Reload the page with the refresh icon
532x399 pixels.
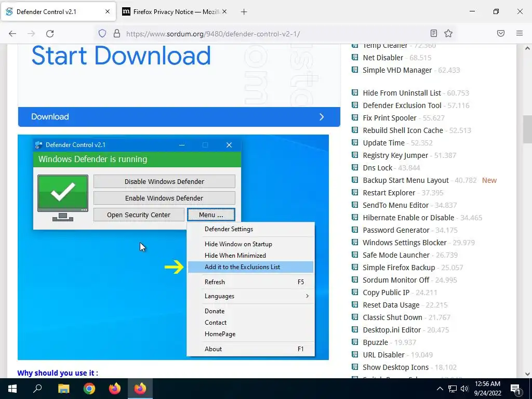click(x=50, y=33)
